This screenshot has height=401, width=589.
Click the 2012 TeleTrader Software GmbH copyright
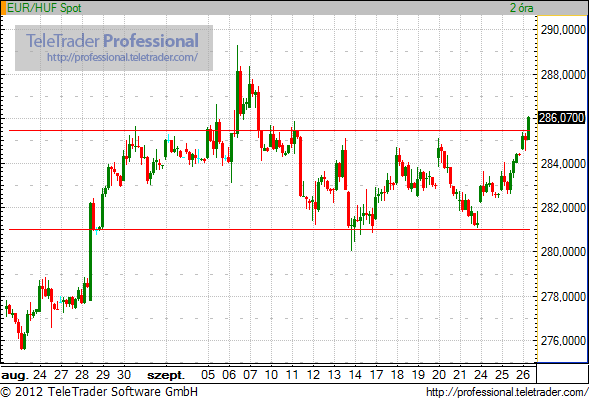pos(99,392)
